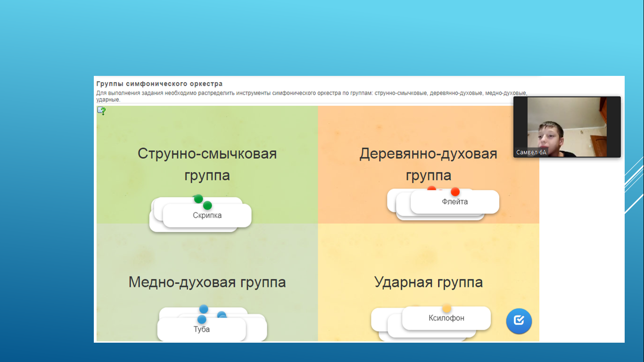
Task: Pick the Туба card
Action: point(202,329)
